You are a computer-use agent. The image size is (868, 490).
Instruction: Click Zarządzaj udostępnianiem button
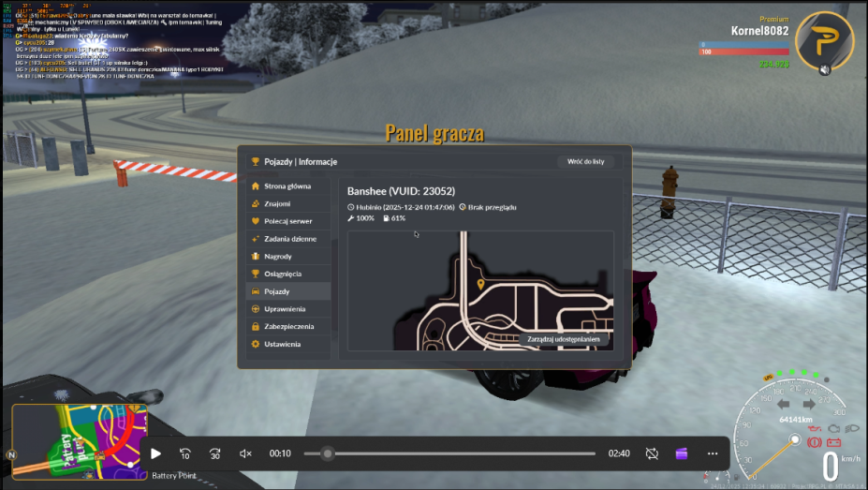click(563, 339)
